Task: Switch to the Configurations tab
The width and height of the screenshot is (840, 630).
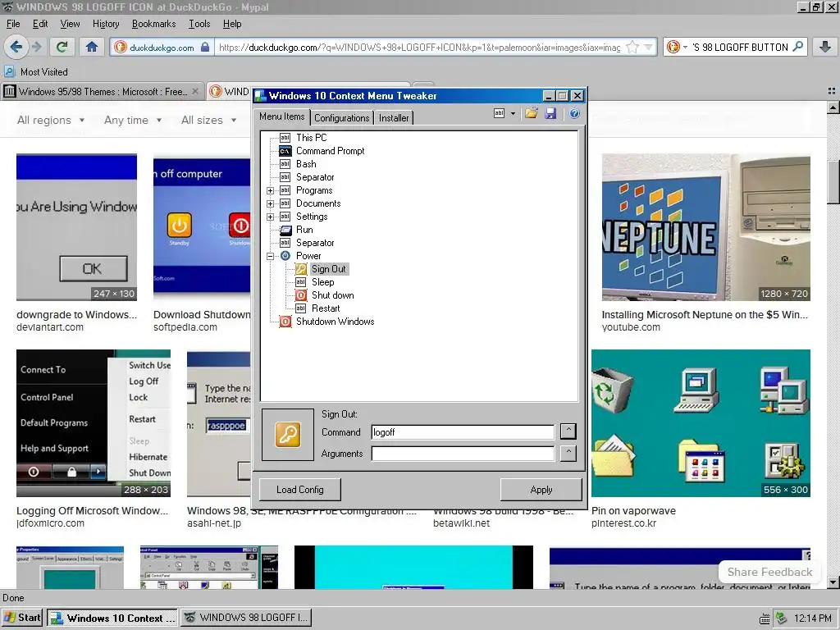Action: point(342,118)
